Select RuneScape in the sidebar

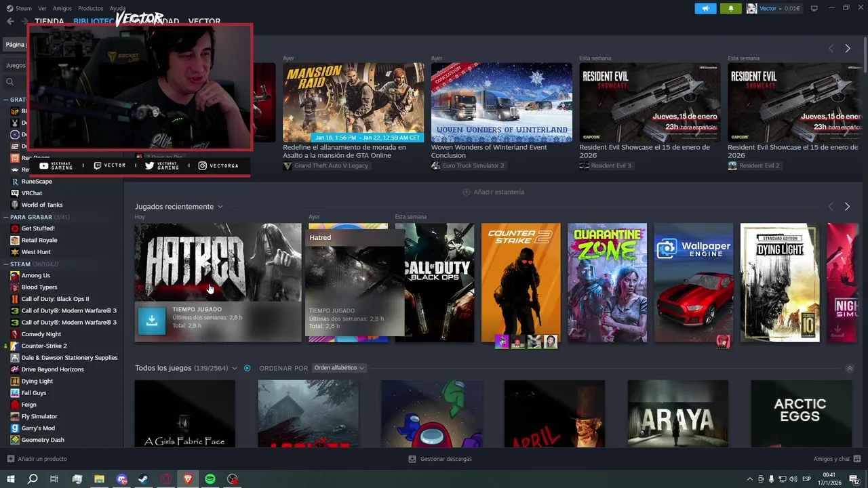pyautogui.click(x=37, y=182)
